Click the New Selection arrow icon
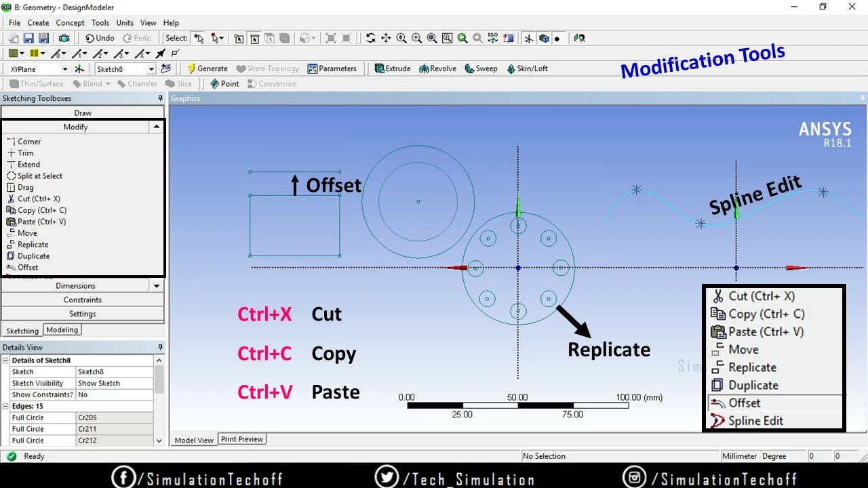Viewport: 868px width, 488px height. [x=197, y=39]
